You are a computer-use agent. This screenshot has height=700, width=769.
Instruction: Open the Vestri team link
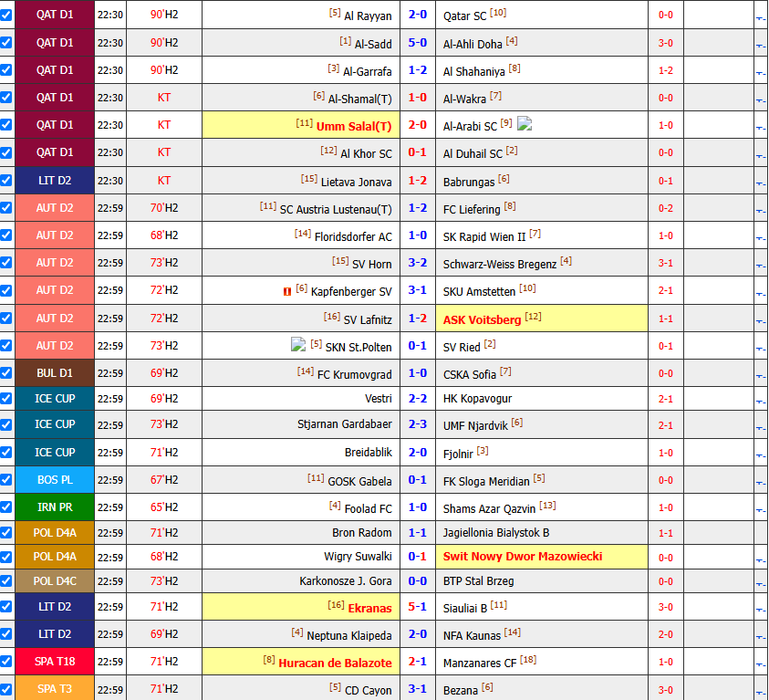click(x=379, y=399)
